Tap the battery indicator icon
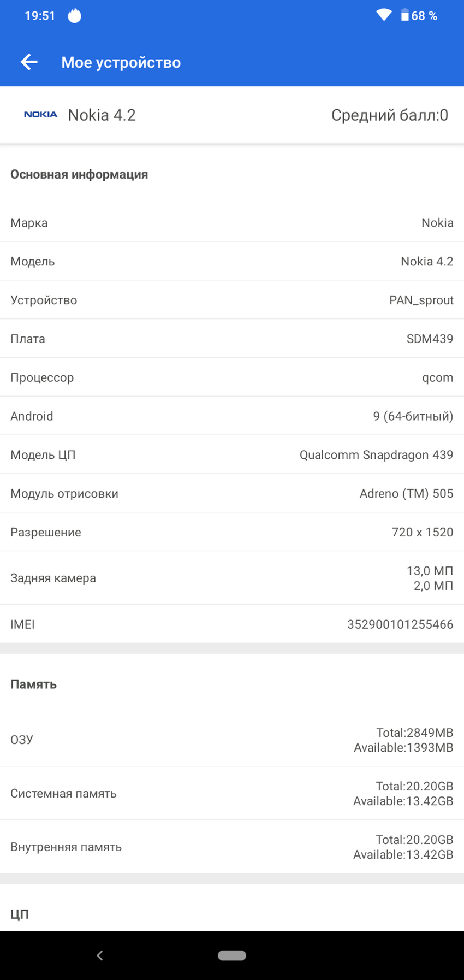The width and height of the screenshot is (464, 980). coord(404,15)
